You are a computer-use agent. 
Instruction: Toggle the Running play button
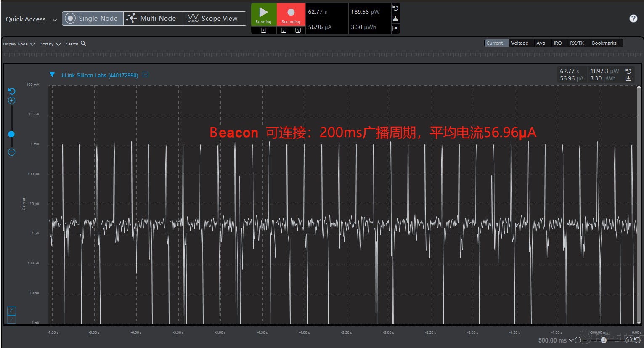tap(264, 15)
